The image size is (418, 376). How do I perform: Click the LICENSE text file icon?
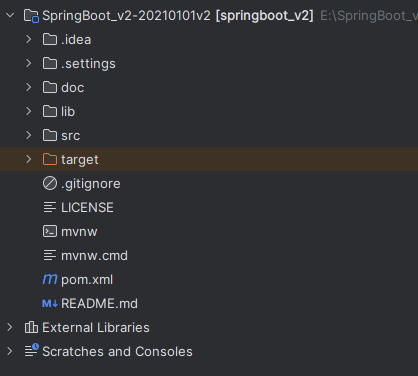(x=50, y=207)
